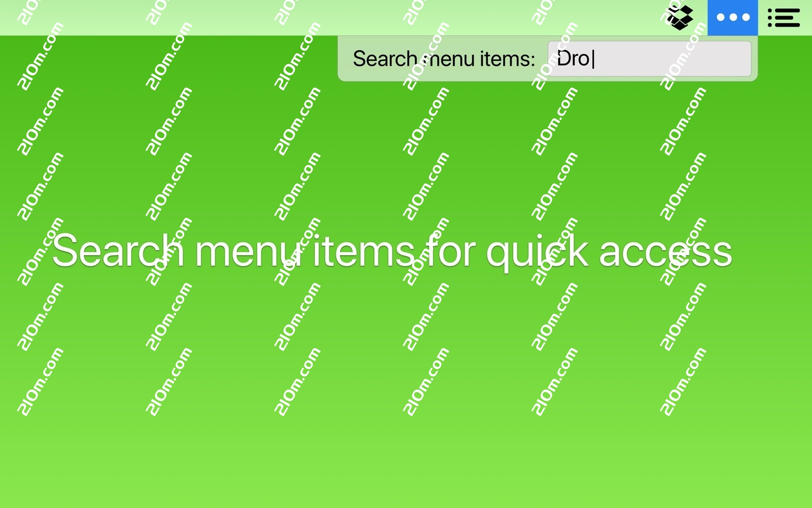
Task: Open the Dropbox status menu
Action: tap(680, 18)
